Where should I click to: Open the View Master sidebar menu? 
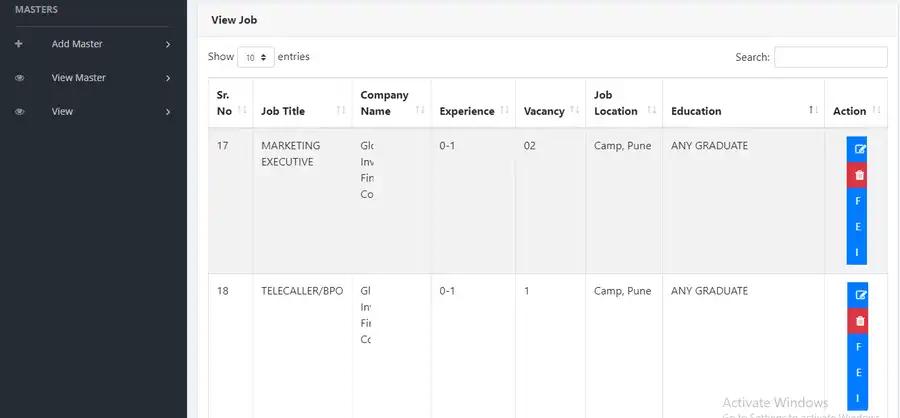click(x=78, y=78)
